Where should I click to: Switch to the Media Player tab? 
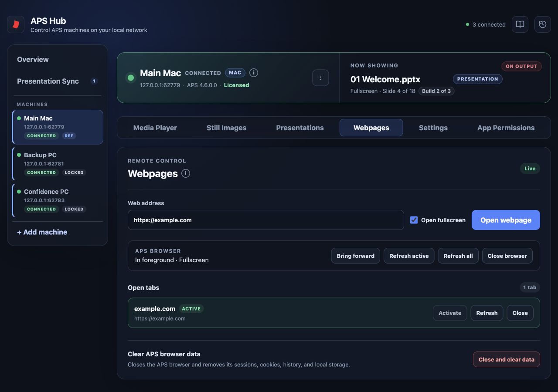155,128
